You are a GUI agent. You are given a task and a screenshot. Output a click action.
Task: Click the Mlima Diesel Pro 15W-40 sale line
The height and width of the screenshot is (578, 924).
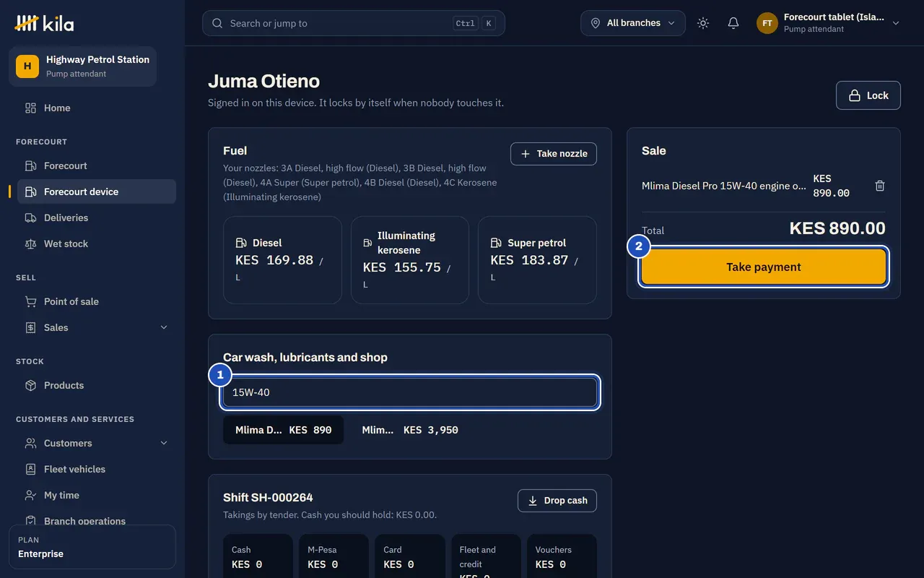click(724, 186)
